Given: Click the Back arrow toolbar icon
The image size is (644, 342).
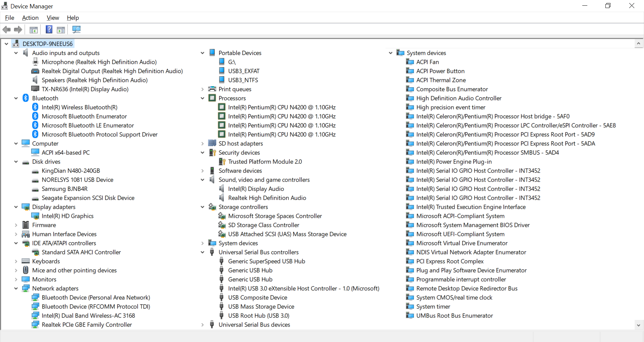Looking at the screenshot, I should [6, 30].
